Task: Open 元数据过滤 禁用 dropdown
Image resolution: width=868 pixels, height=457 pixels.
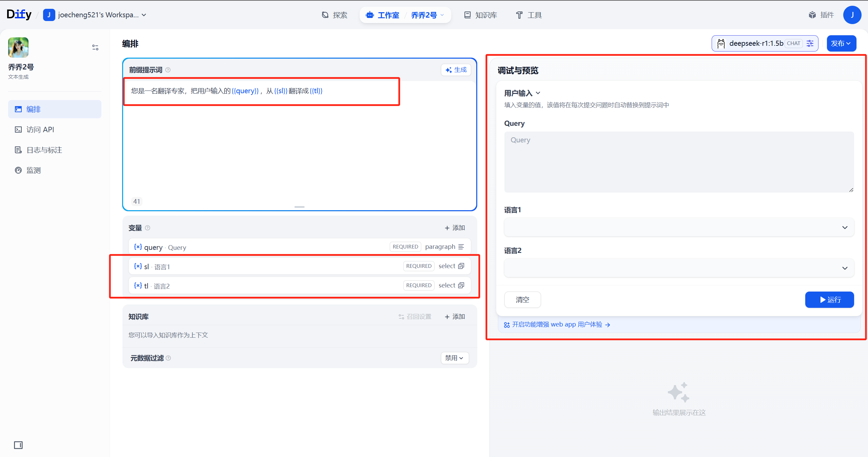Action: tap(454, 358)
